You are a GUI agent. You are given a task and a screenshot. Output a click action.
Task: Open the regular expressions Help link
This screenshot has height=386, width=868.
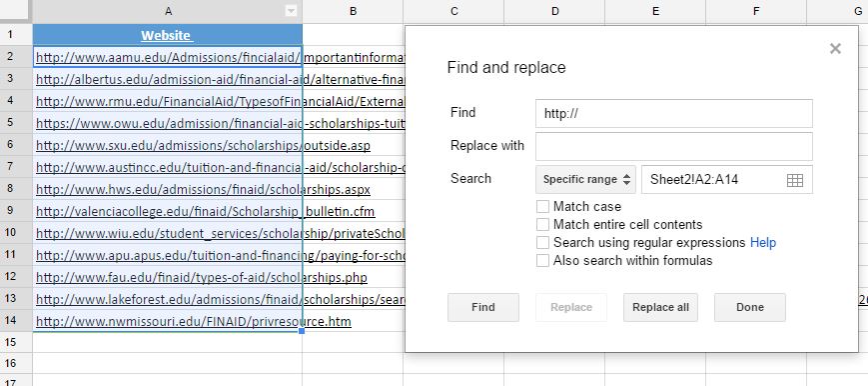tap(763, 242)
